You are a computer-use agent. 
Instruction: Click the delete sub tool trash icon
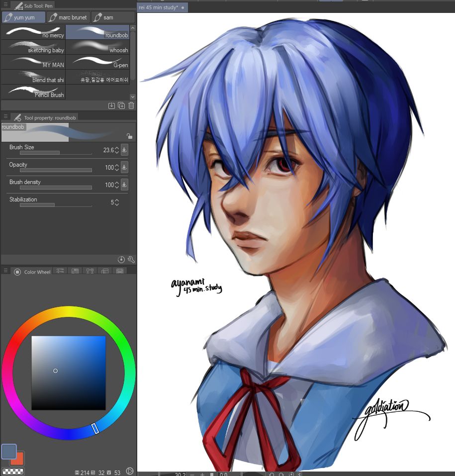[x=131, y=105]
